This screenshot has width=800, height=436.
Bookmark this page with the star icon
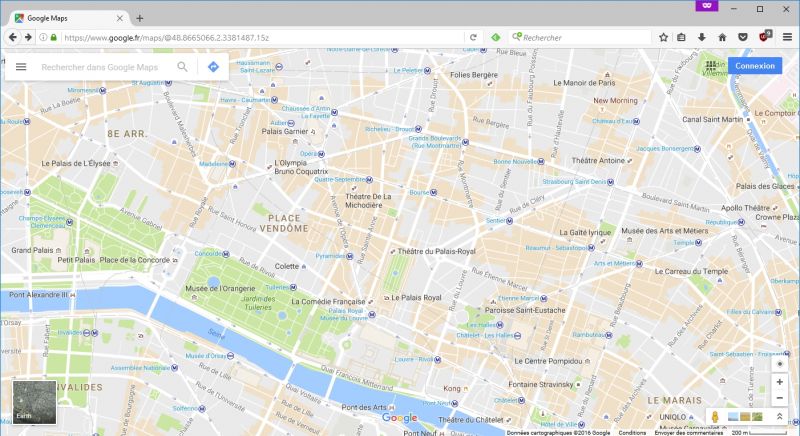663,37
